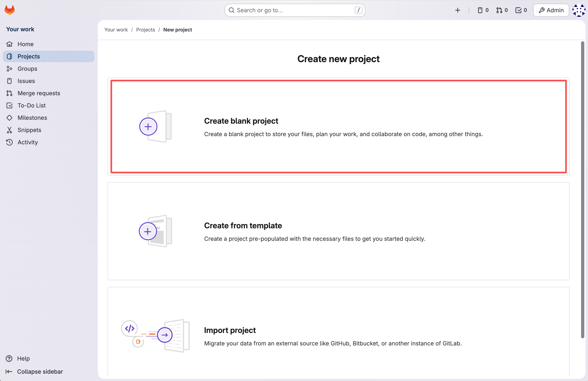Image resolution: width=588 pixels, height=381 pixels.
Task: Go to Home in sidebar
Action: pyautogui.click(x=25, y=44)
